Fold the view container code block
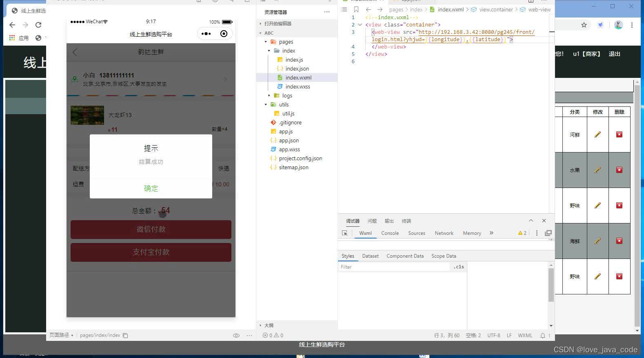The width and height of the screenshot is (644, 358). click(x=360, y=24)
